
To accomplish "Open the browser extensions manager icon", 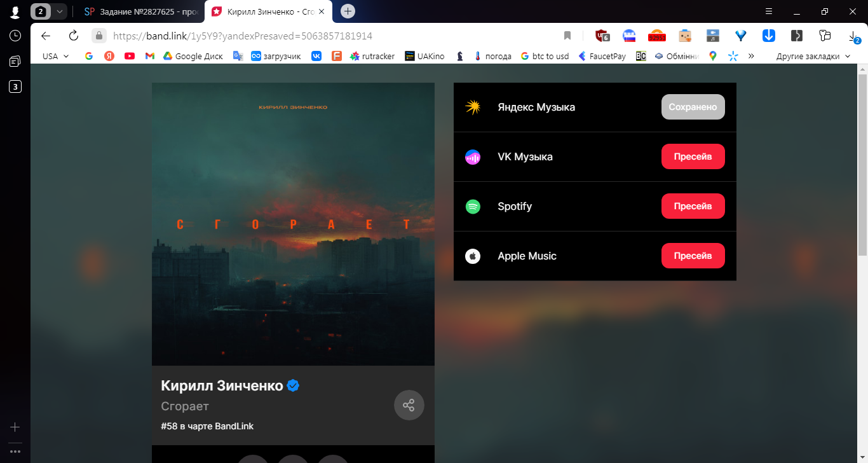I will [x=825, y=36].
